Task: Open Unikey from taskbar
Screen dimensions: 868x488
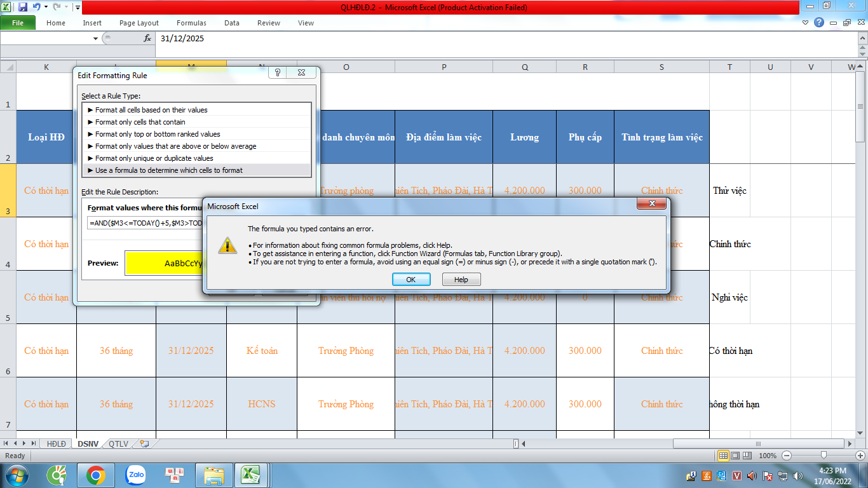Action: [x=174, y=475]
